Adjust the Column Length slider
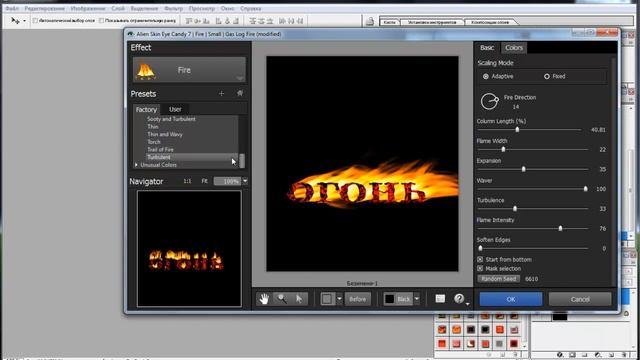The width and height of the screenshot is (640, 360). [x=517, y=130]
